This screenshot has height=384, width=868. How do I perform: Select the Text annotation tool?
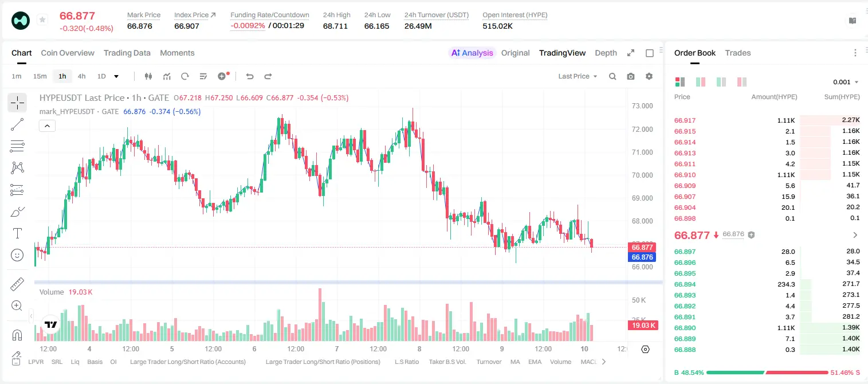point(17,233)
